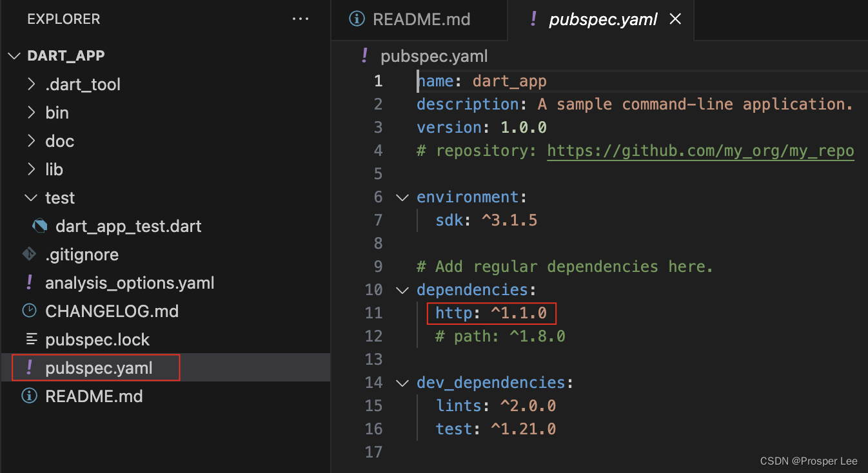Click line number 17 in the gutter
868x473 pixels.
(374, 452)
